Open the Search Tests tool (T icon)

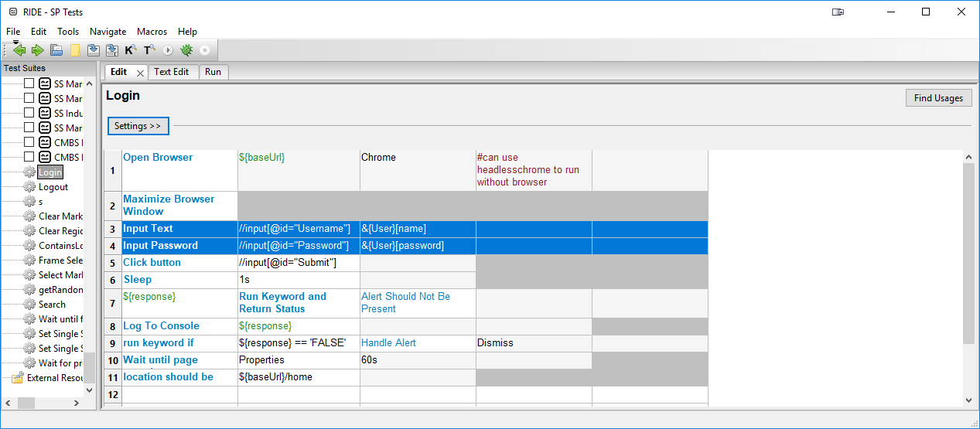(149, 50)
